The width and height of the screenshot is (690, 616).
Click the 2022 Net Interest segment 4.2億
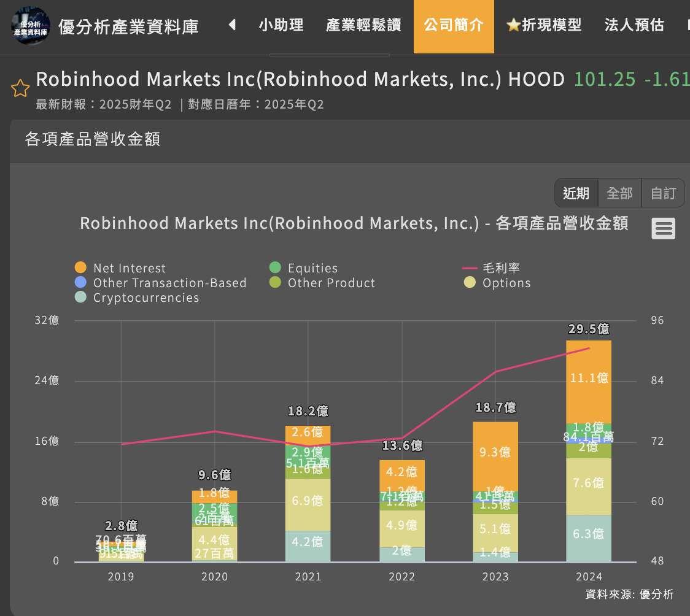(401, 475)
